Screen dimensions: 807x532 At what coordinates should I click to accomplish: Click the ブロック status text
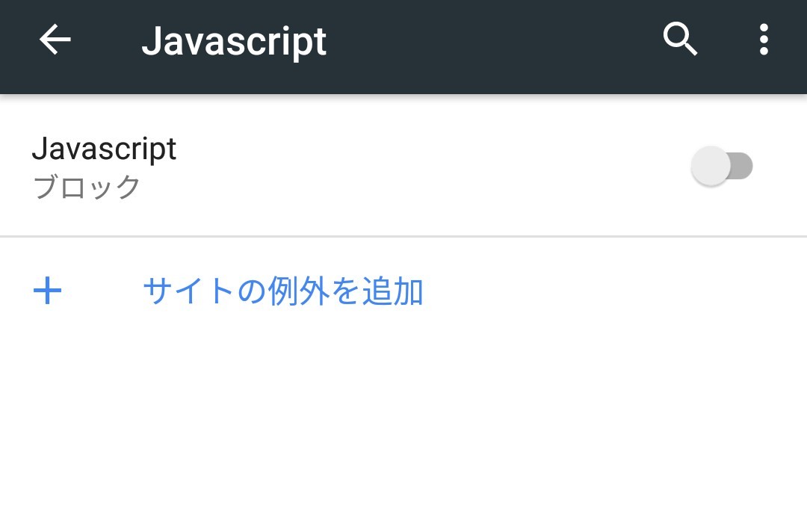(87, 187)
